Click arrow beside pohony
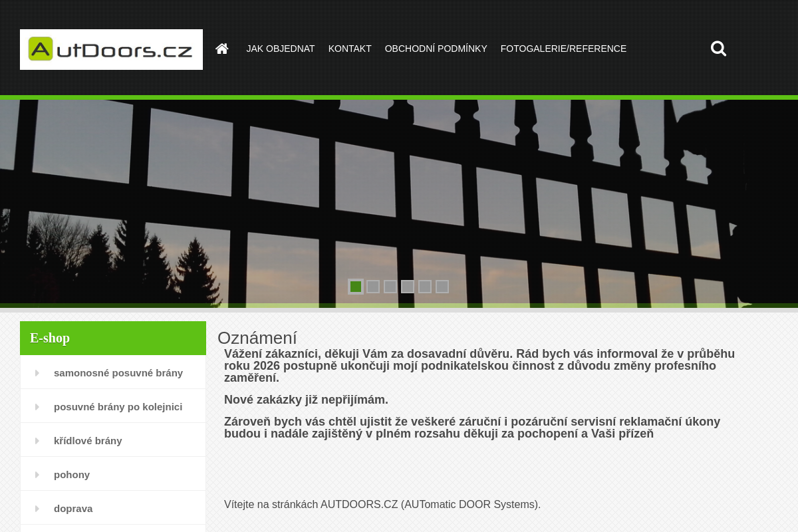This screenshot has height=532, width=798. click(x=37, y=475)
